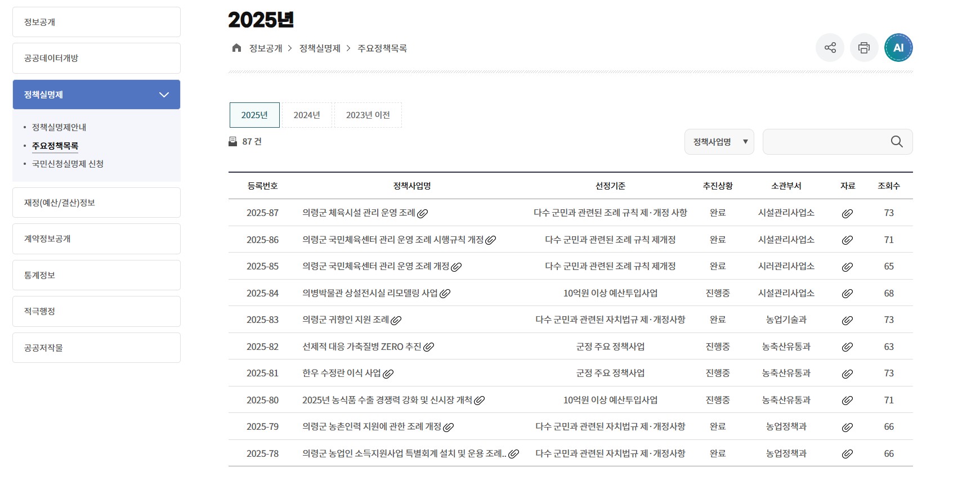Open the 정책사업명 search category dropdown
This screenshot has height=481, width=980.
click(x=719, y=142)
